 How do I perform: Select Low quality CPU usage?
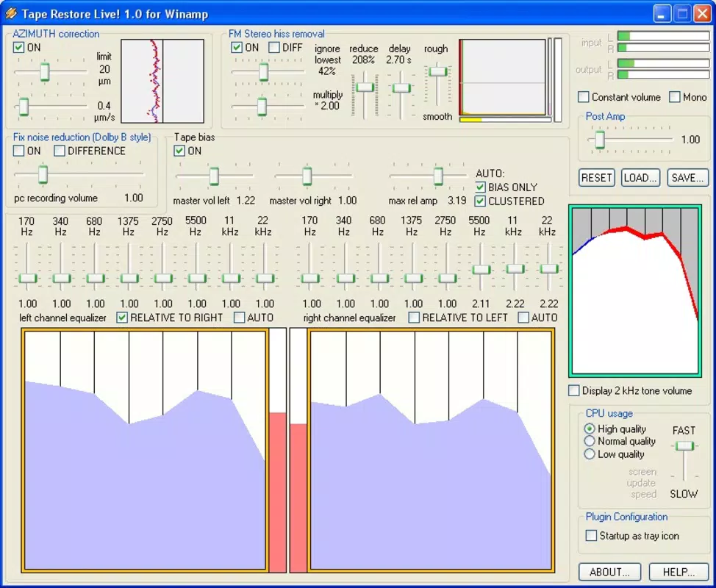point(590,454)
